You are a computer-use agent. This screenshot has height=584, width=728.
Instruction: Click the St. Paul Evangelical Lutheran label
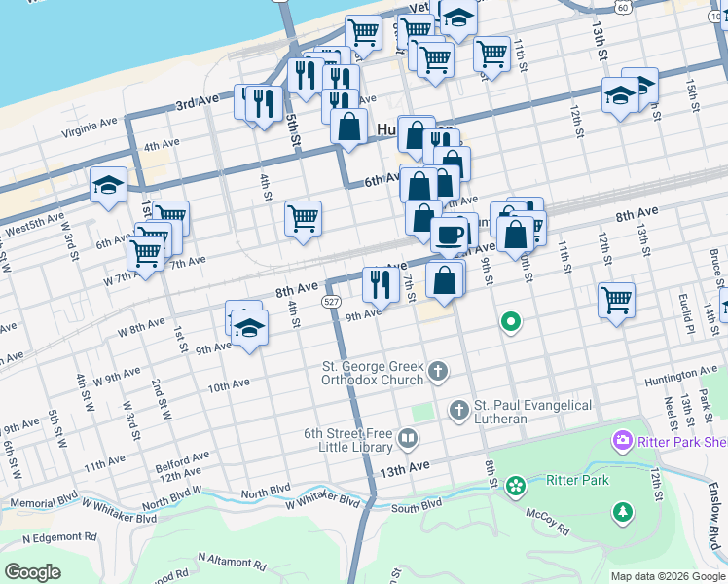click(532, 412)
